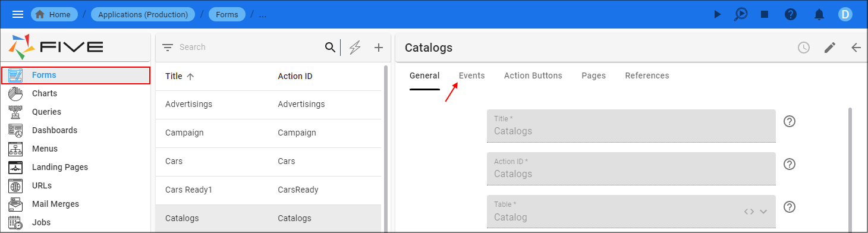This screenshot has width=868, height=233.
Task: Switch to General tab
Action: point(424,76)
